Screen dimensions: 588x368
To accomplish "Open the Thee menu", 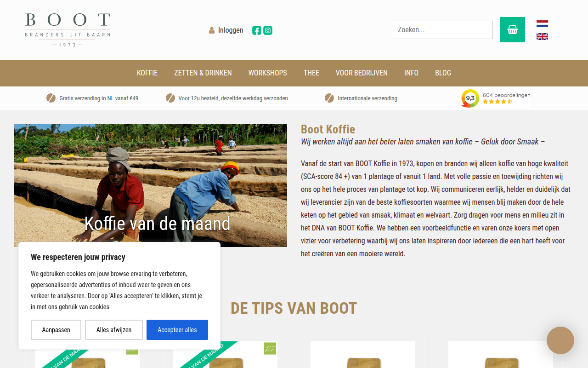I will (311, 73).
